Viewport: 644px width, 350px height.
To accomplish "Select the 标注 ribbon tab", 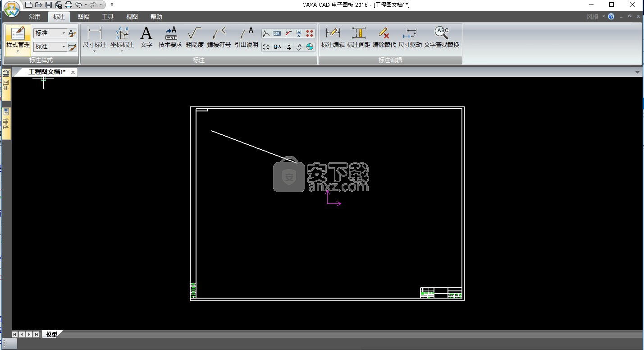I will pyautogui.click(x=59, y=17).
